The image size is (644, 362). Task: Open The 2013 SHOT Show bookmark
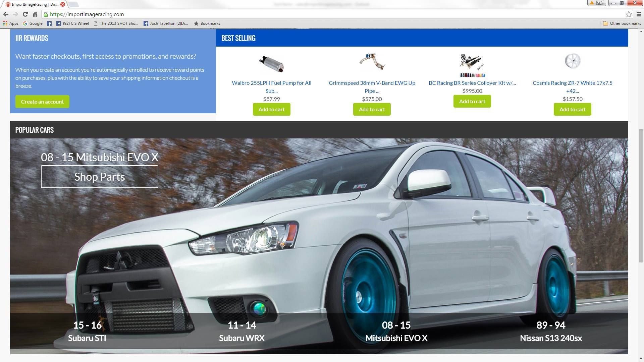pyautogui.click(x=116, y=23)
